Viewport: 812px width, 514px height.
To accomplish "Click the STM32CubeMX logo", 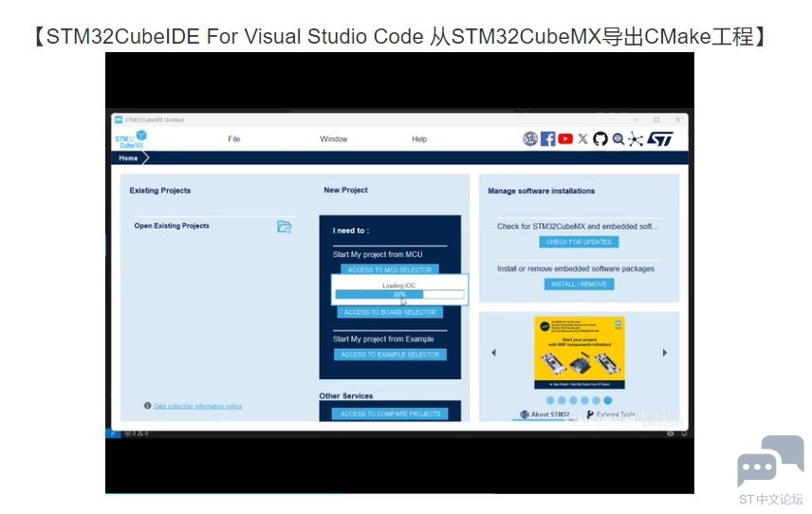I will (x=131, y=139).
